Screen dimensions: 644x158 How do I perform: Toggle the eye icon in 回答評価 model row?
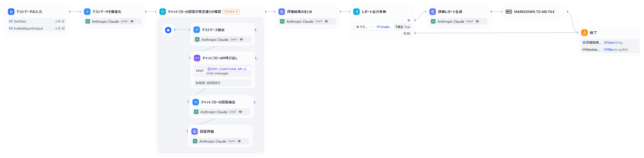click(239, 141)
